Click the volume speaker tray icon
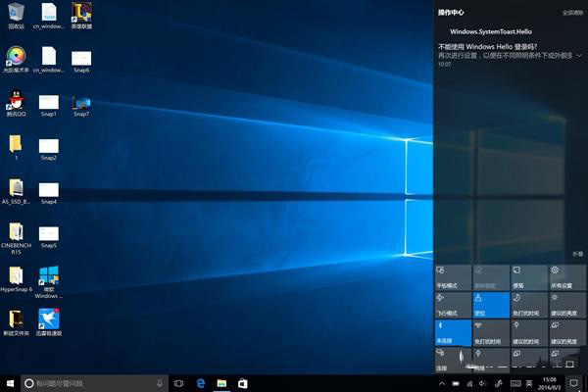The width and height of the screenshot is (588, 392). coord(483,383)
